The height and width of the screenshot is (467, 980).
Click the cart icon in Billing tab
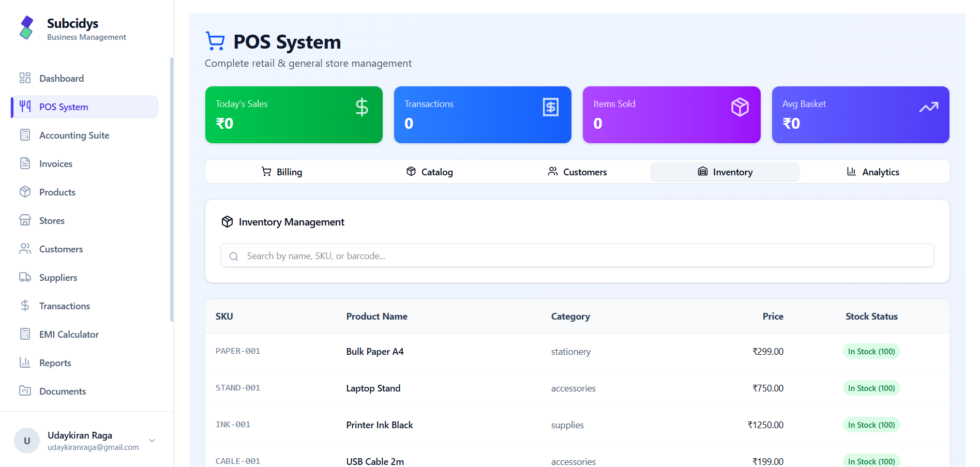pos(266,172)
